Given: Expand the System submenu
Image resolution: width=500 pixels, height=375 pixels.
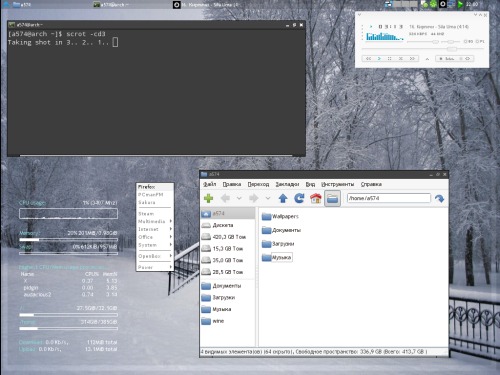Looking at the screenshot, I should (155, 245).
